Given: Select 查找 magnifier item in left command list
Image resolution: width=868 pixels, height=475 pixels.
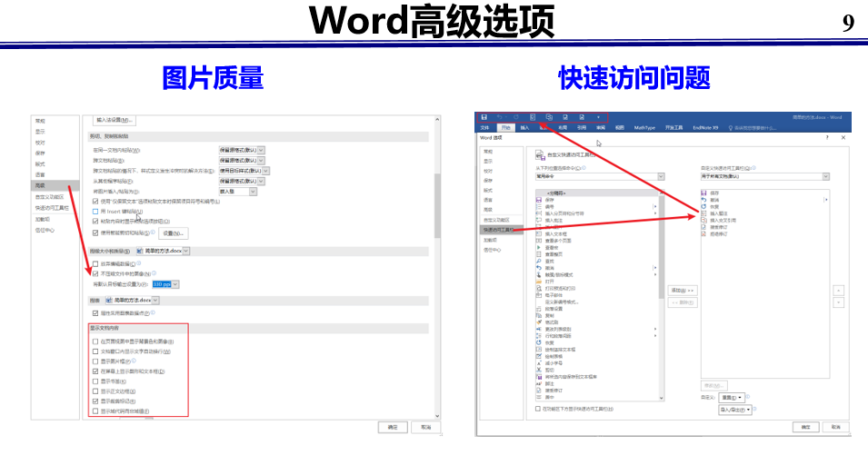Looking at the screenshot, I should coord(545,261).
